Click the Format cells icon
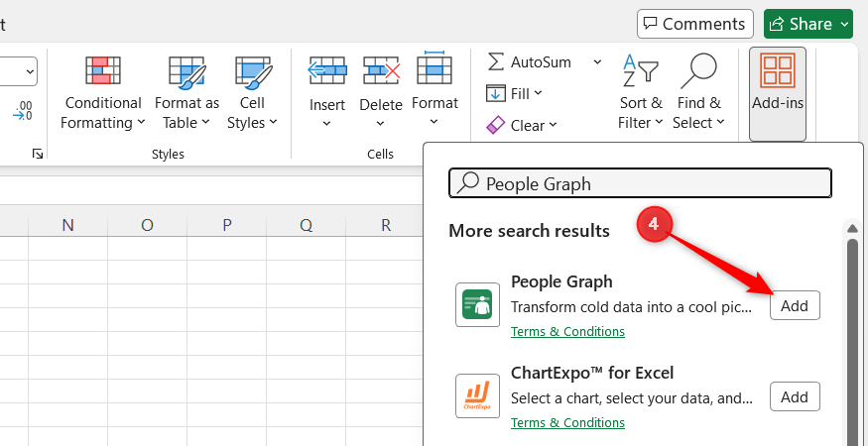The width and height of the screenshot is (868, 446). coord(434,68)
